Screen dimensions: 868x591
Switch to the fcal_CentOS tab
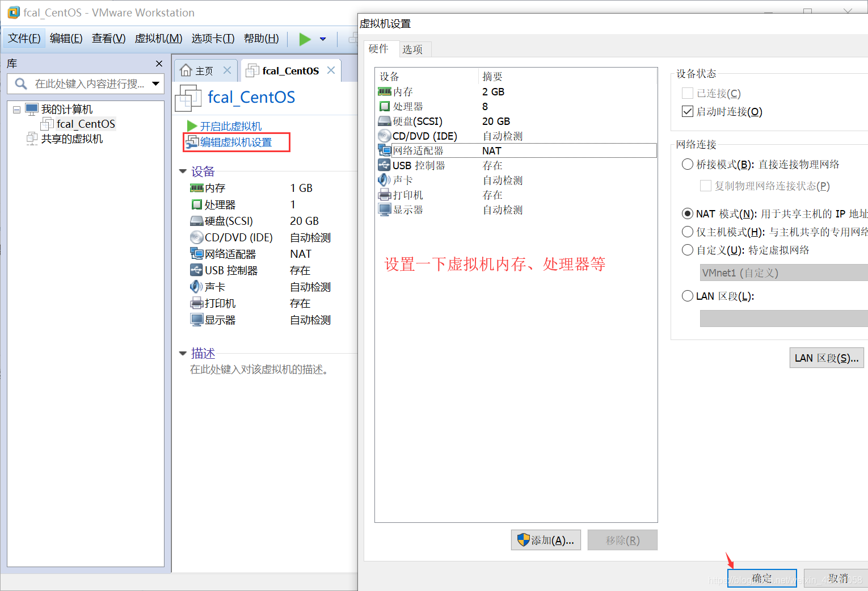[290, 71]
